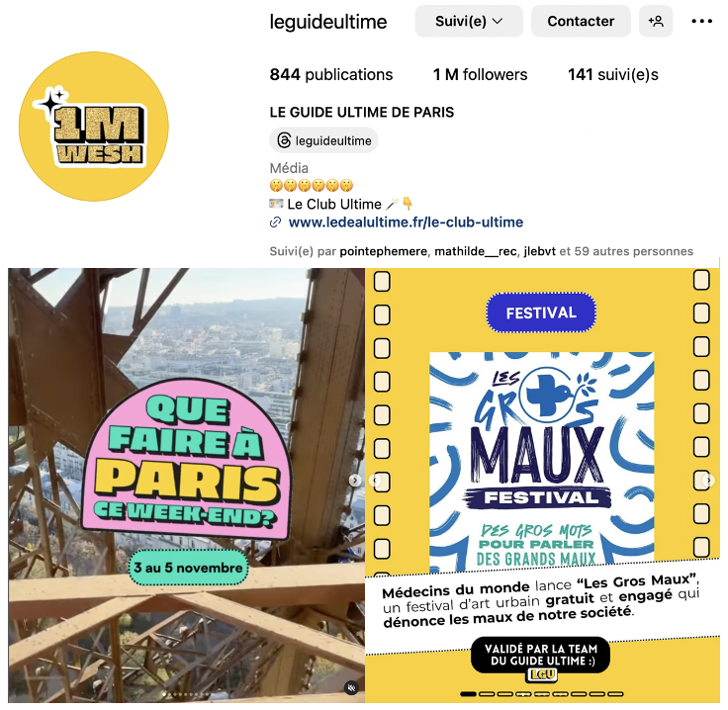Open follower pointephemere's profile

coord(383,251)
